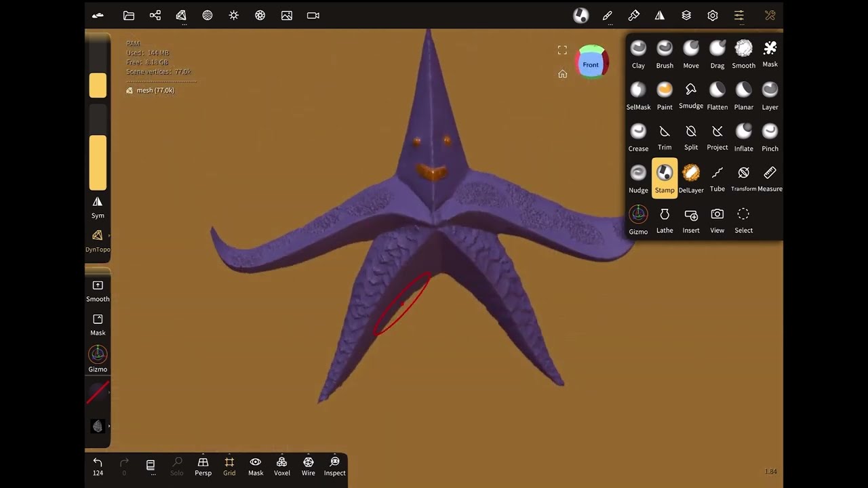Select the mesh (77.0k) entry

(x=150, y=90)
